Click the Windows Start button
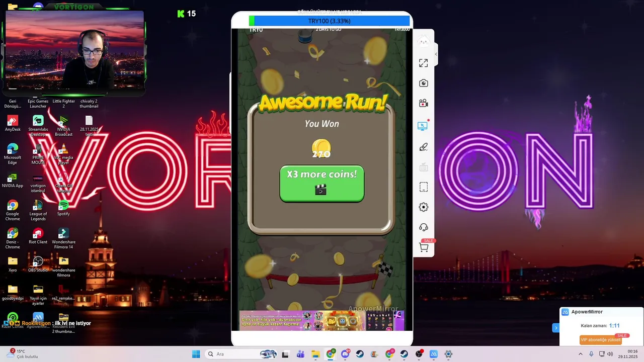The width and height of the screenshot is (644, 362). (x=196, y=354)
